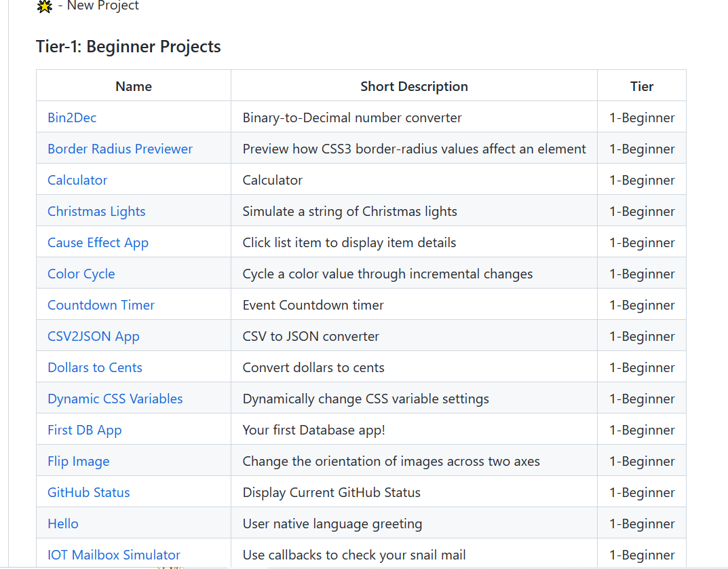The image size is (728, 569).
Task: Click 'Binary-to-Decimal number converter' description
Action: [352, 117]
